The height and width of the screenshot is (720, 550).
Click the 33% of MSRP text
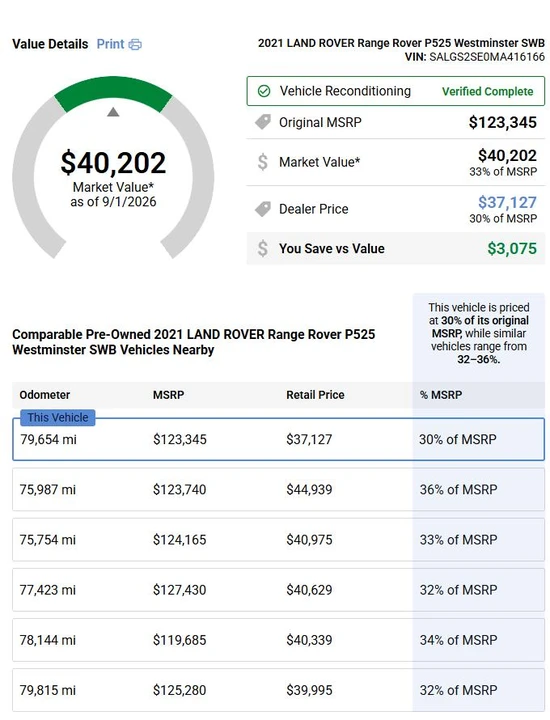[503, 172]
